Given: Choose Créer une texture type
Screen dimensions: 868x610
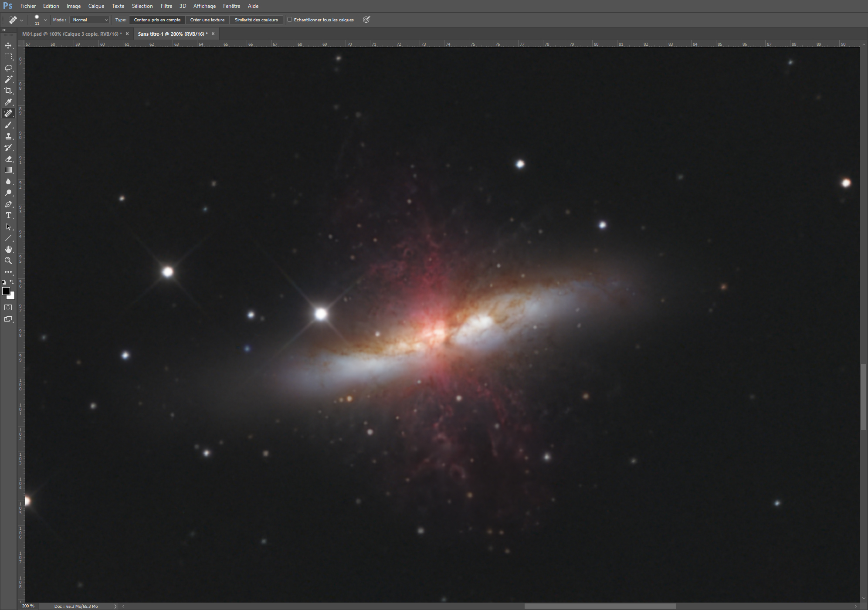Looking at the screenshot, I should [x=207, y=20].
